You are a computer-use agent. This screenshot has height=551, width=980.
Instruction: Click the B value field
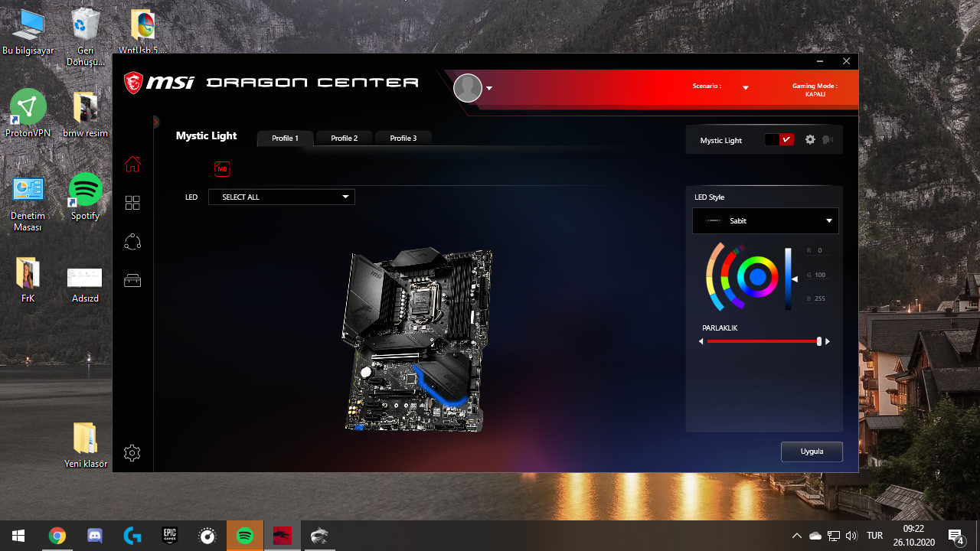(x=818, y=298)
